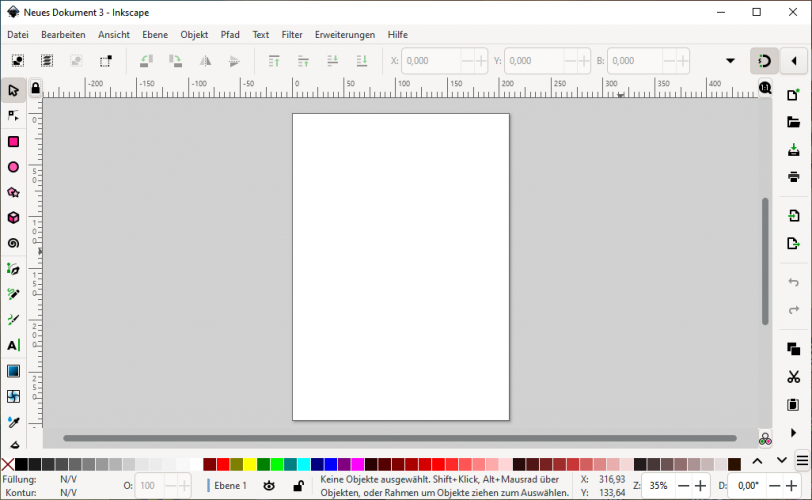Select the Bezier pen tool
Screen dimensions: 812x500
click(13, 269)
